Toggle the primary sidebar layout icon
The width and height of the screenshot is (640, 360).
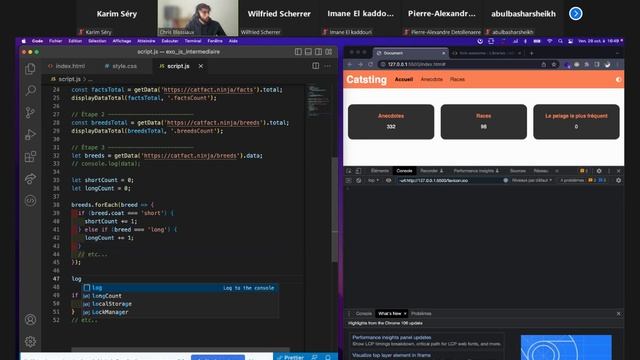point(298,52)
